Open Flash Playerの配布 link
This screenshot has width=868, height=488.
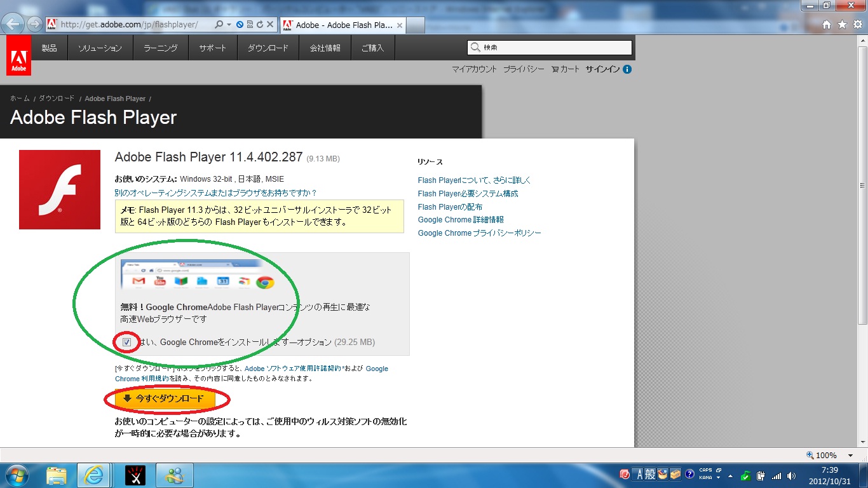450,207
